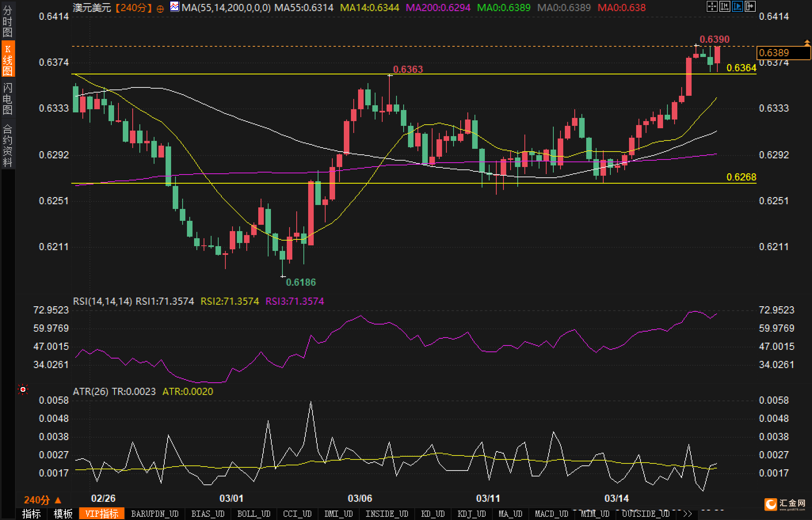Select the VIP指标 tab
The width and height of the screenshot is (812, 520).
[102, 514]
